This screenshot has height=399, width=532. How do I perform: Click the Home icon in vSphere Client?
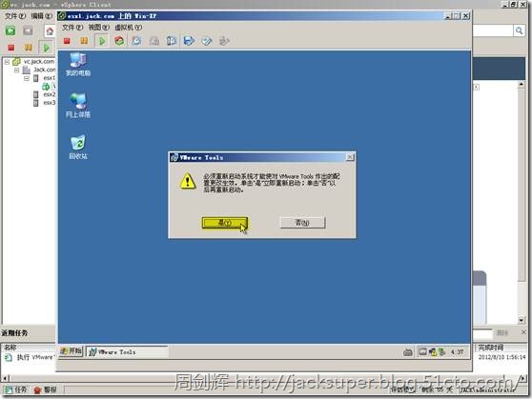coord(50,31)
